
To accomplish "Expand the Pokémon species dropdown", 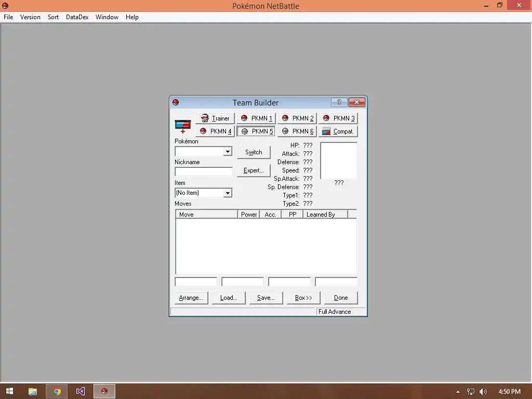I will tap(228, 151).
